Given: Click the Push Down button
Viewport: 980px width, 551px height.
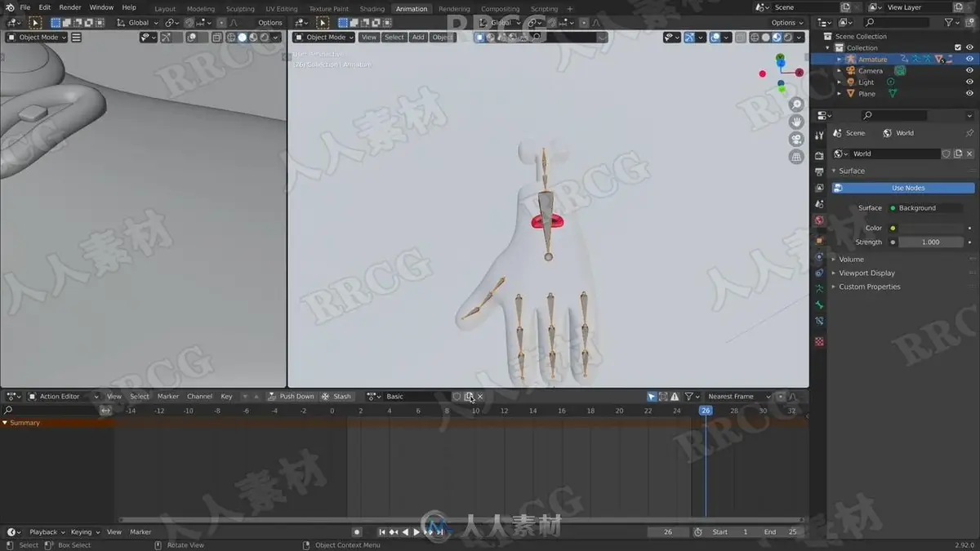Looking at the screenshot, I should coord(291,397).
